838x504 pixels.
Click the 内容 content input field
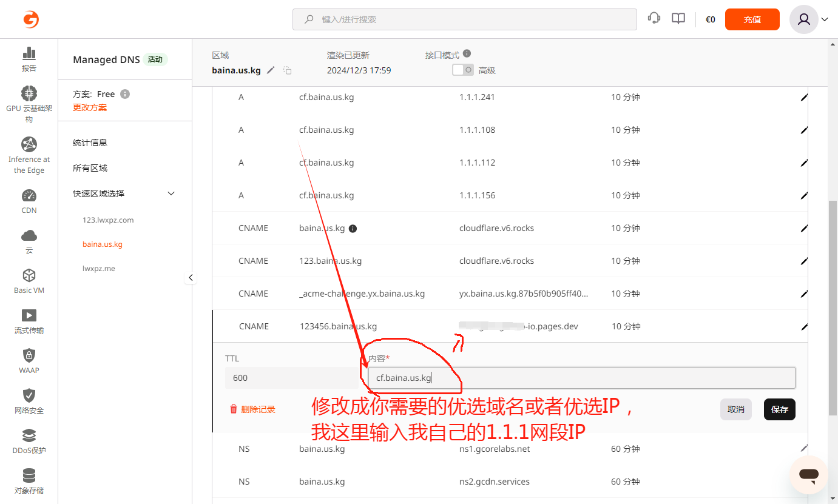581,378
